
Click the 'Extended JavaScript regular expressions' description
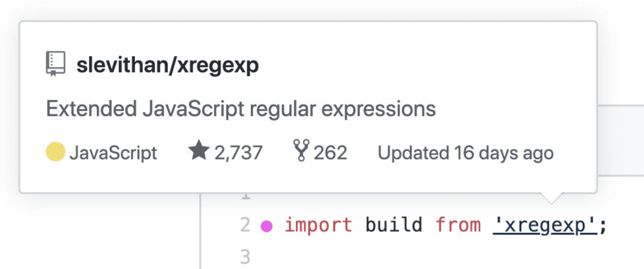click(x=241, y=109)
